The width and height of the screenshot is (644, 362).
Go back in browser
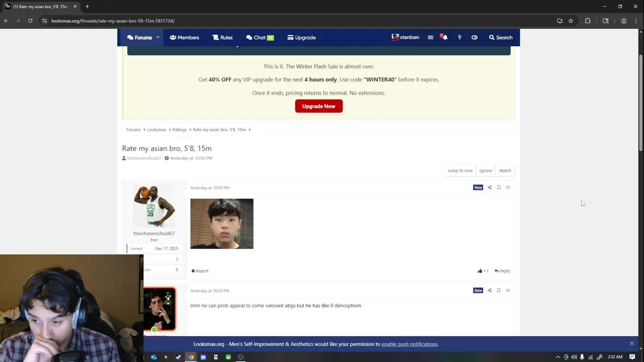(6, 21)
